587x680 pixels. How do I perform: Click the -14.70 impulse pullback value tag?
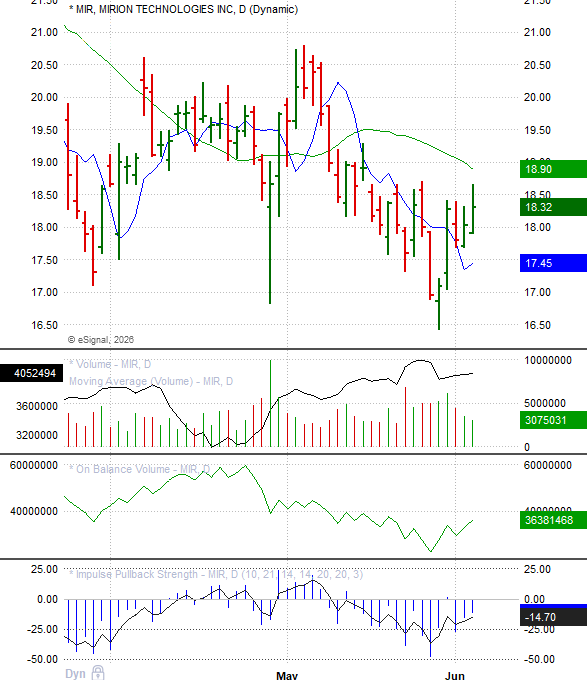click(553, 617)
